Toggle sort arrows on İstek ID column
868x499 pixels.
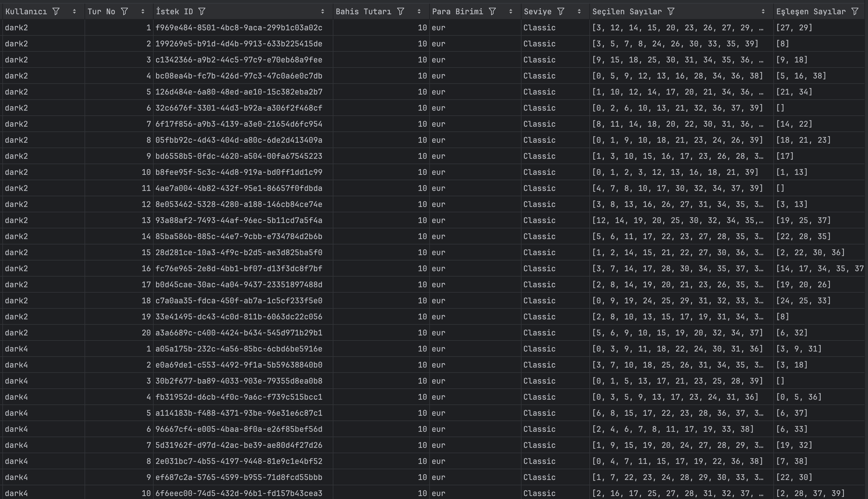click(323, 12)
